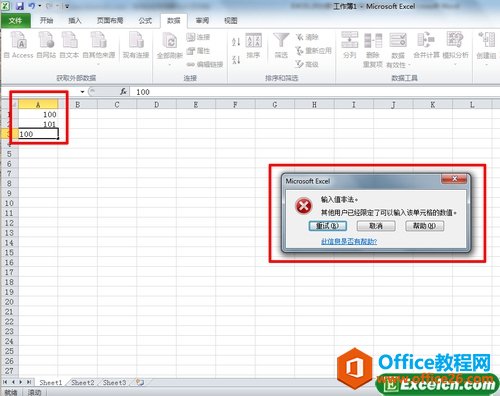Sort descending with the Z-to-A icon
The height and width of the screenshot is (396, 500).
tap(236, 60)
